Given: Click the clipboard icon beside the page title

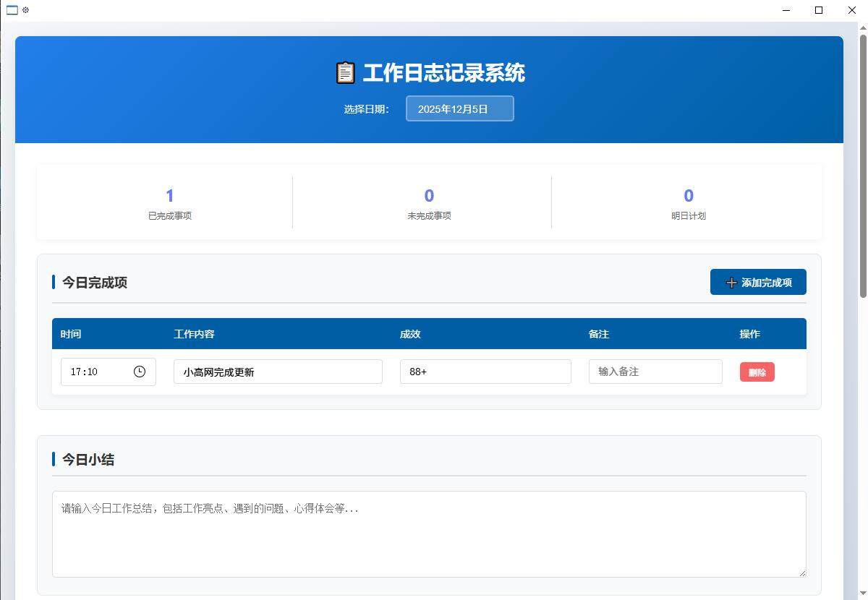Looking at the screenshot, I should coord(345,73).
